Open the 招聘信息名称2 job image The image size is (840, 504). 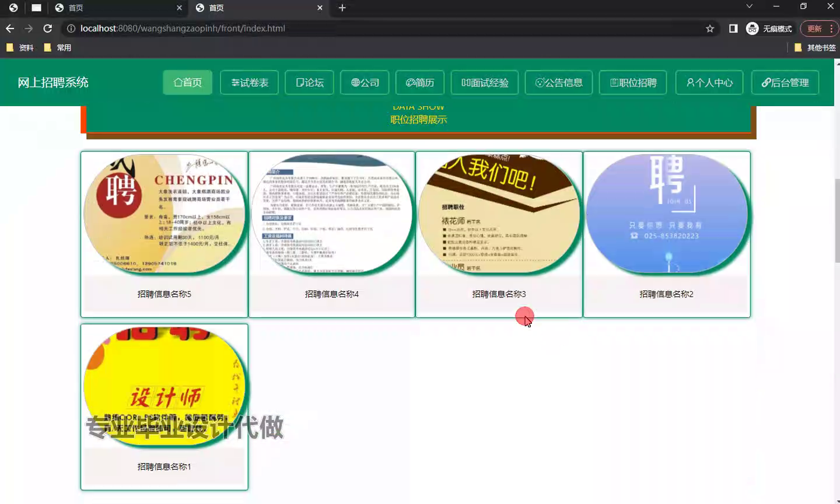click(x=666, y=213)
